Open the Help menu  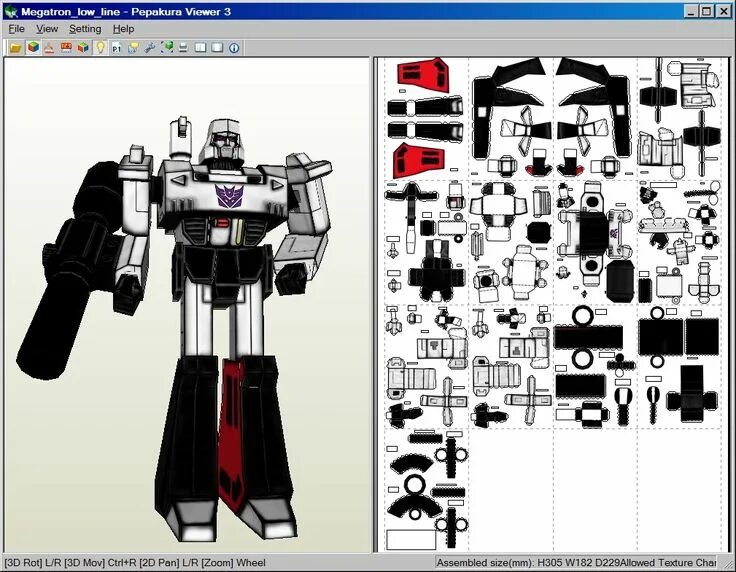point(123,29)
